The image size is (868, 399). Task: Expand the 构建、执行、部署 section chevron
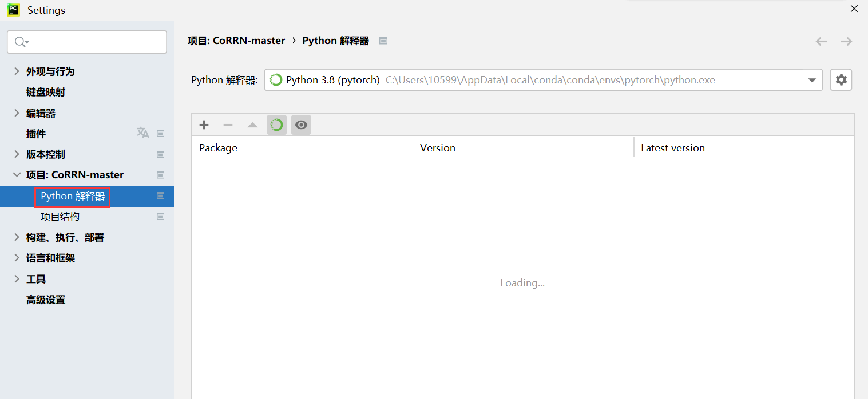[x=17, y=237]
